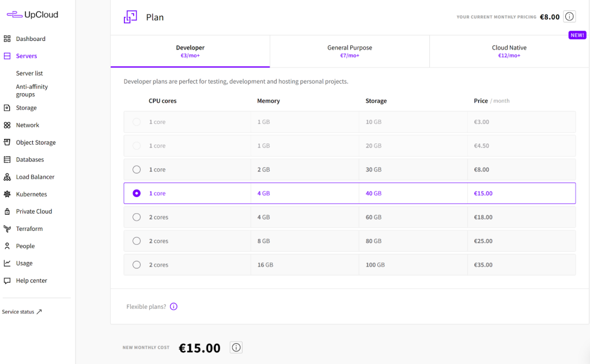Click the Databases icon in sidebar
590x364 pixels.
[7, 160]
